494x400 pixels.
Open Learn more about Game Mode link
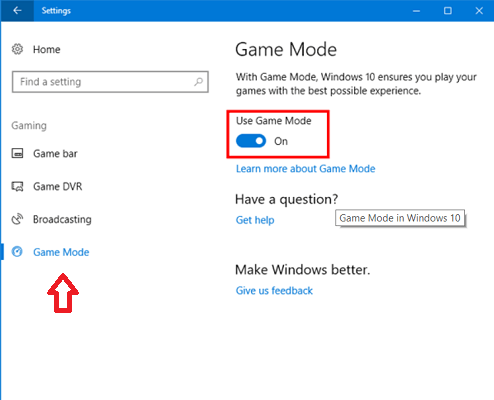click(306, 169)
